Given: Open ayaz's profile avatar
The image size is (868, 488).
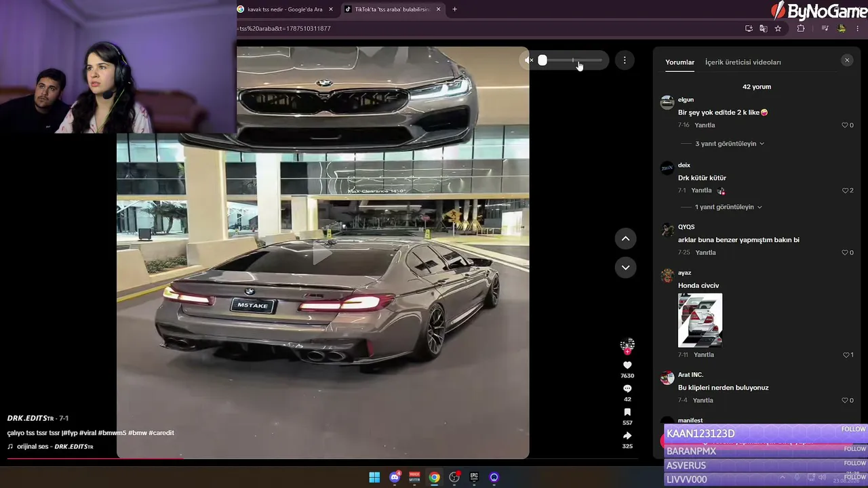Looking at the screenshot, I should (667, 276).
